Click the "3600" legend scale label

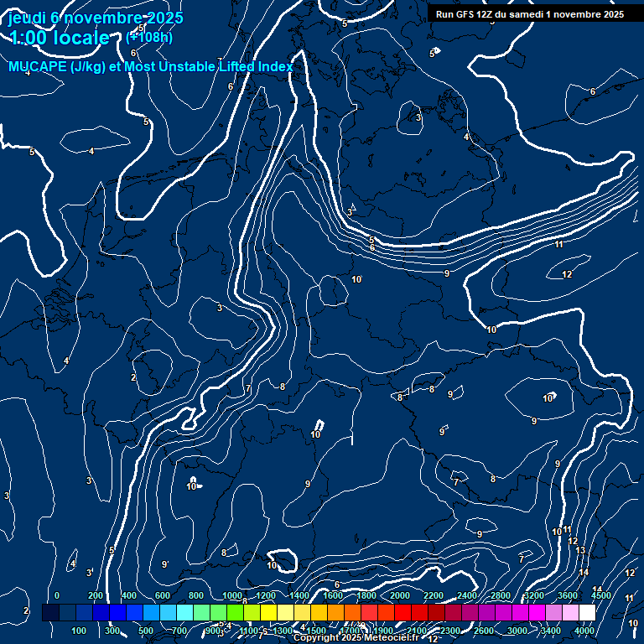(x=568, y=595)
